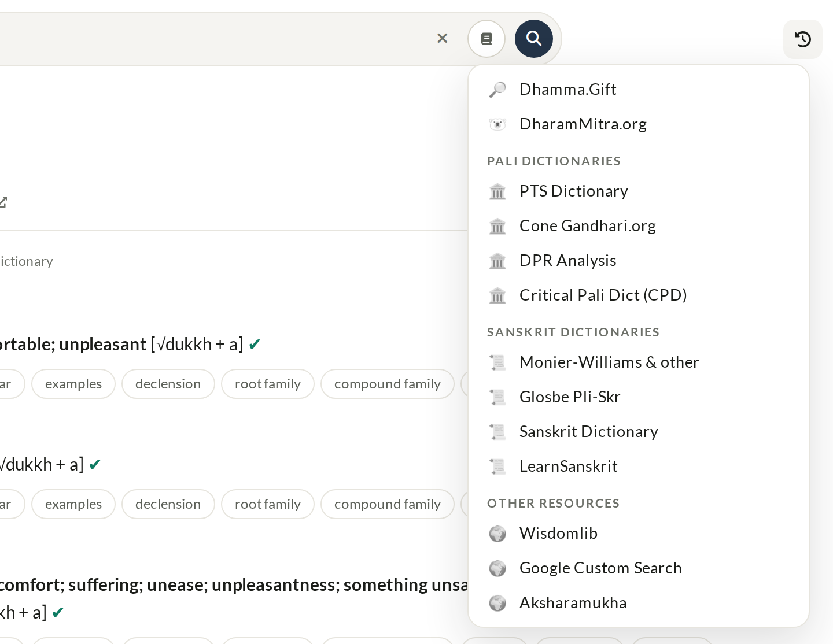Viewport: 833px width, 644px height.
Task: Expand examples for the first entry
Action: pyautogui.click(x=73, y=384)
